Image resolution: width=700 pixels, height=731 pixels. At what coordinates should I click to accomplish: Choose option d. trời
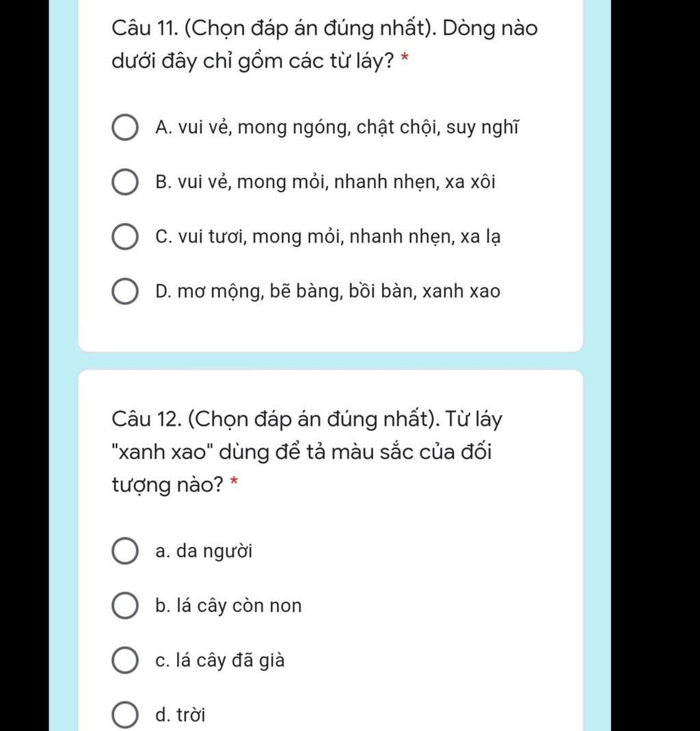tap(125, 715)
